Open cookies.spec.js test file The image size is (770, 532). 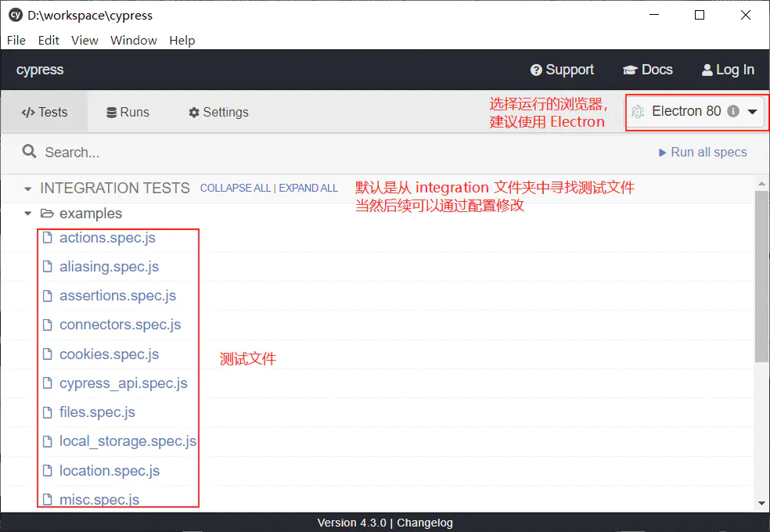109,354
